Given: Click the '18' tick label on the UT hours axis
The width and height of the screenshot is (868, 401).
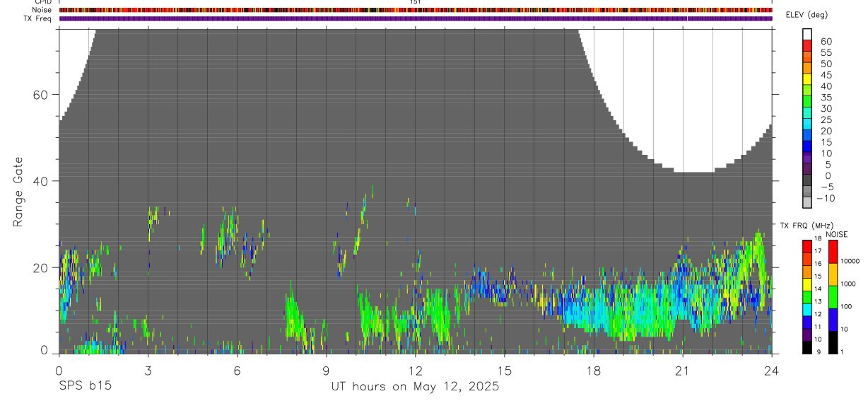Looking at the screenshot, I should point(593,370).
